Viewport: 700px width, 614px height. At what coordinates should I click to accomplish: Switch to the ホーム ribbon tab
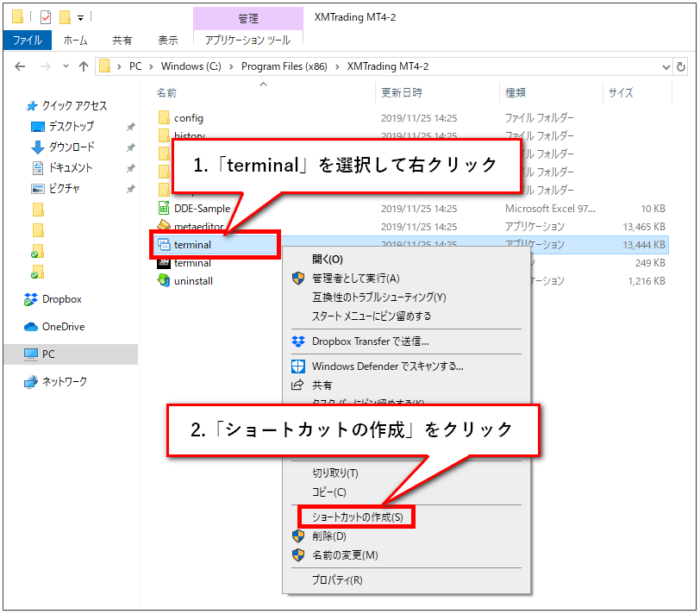pyautogui.click(x=75, y=41)
